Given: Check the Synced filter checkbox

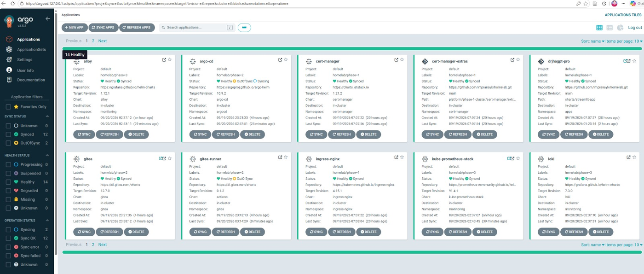Looking at the screenshot, I should click(x=8, y=134).
